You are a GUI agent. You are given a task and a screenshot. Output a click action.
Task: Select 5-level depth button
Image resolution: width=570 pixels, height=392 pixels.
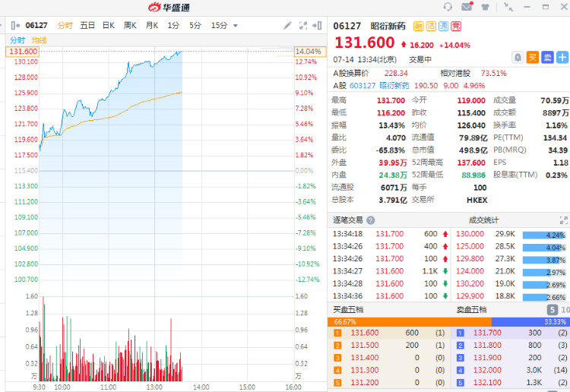pos(553,310)
